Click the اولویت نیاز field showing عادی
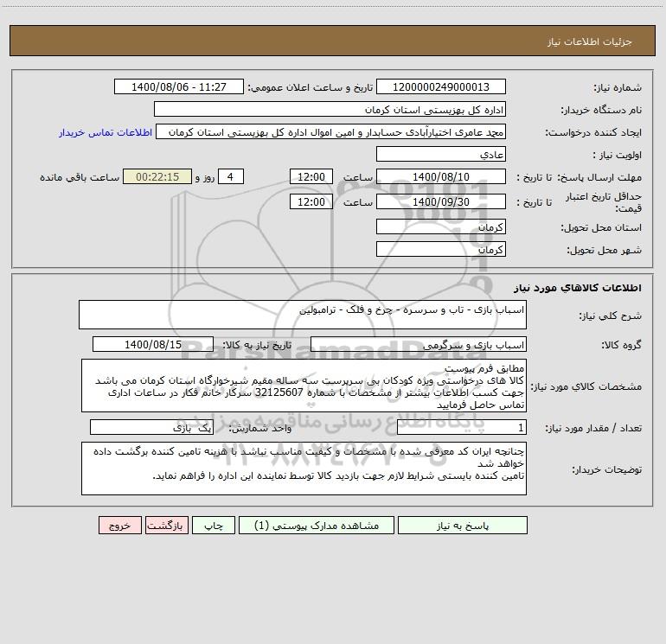Viewport: 666px width, 644px height. point(441,154)
